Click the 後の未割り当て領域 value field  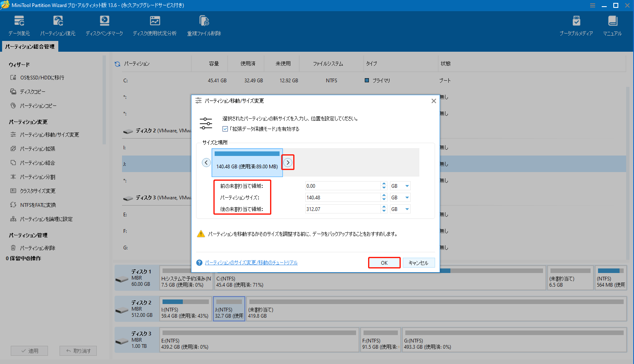point(342,209)
